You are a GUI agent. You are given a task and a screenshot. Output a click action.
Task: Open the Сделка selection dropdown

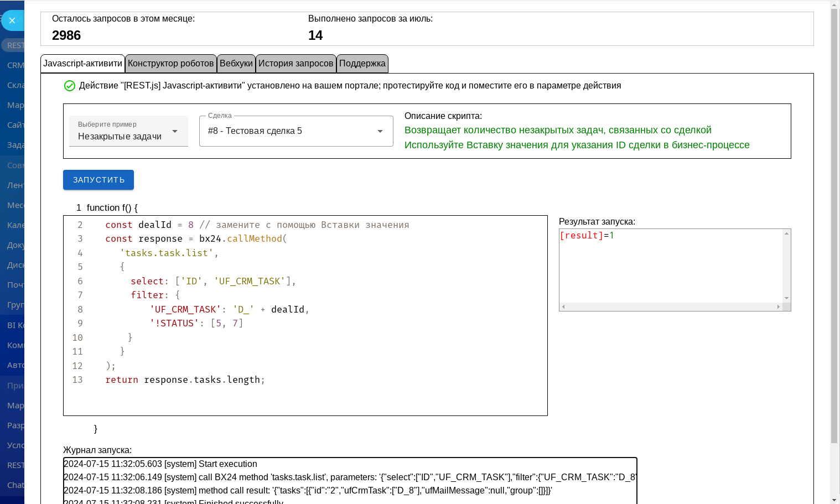tap(288, 131)
